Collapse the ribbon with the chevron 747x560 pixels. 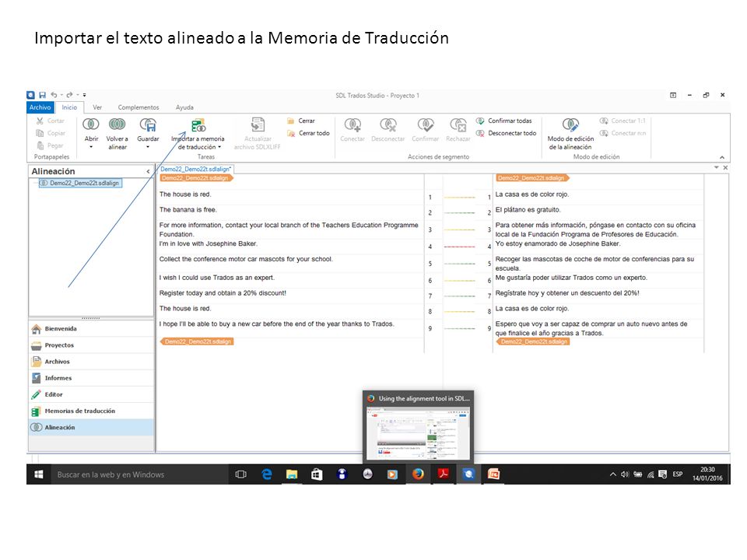click(722, 157)
